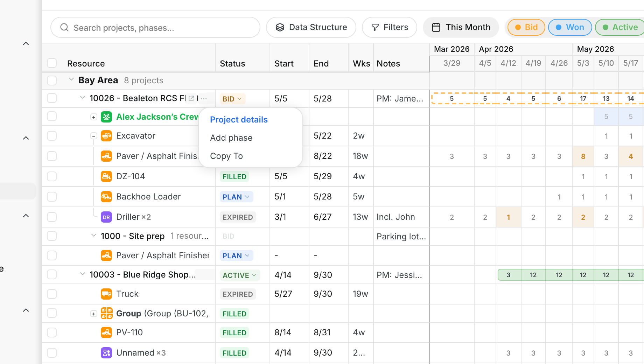Sort by the Status column header

click(232, 63)
